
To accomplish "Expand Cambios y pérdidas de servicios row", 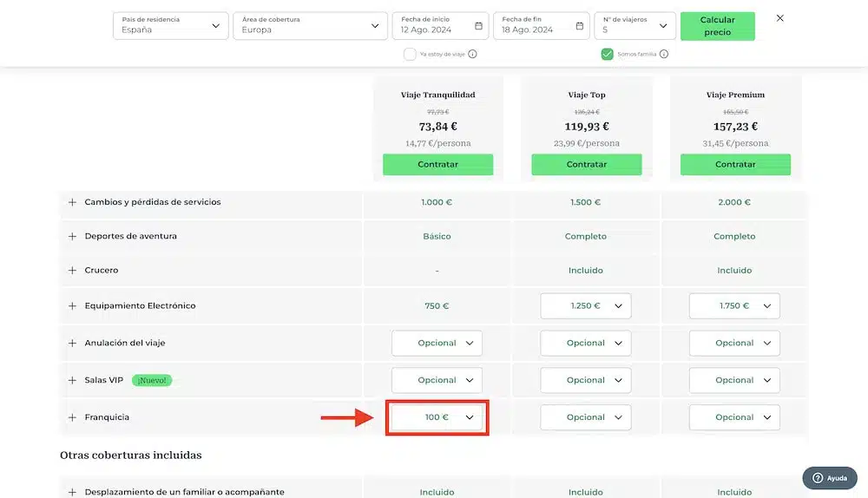I will click(72, 202).
